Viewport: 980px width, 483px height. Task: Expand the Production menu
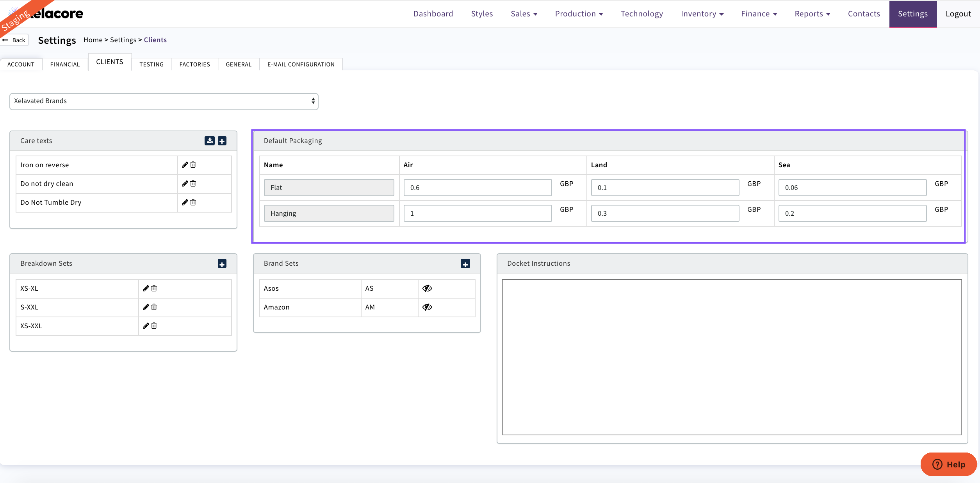[x=579, y=14]
